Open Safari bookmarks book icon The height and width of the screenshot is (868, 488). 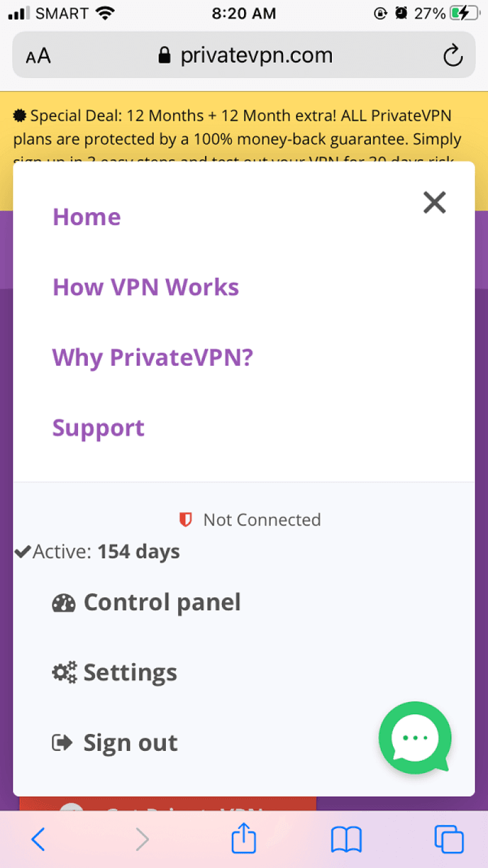pyautogui.click(x=346, y=839)
